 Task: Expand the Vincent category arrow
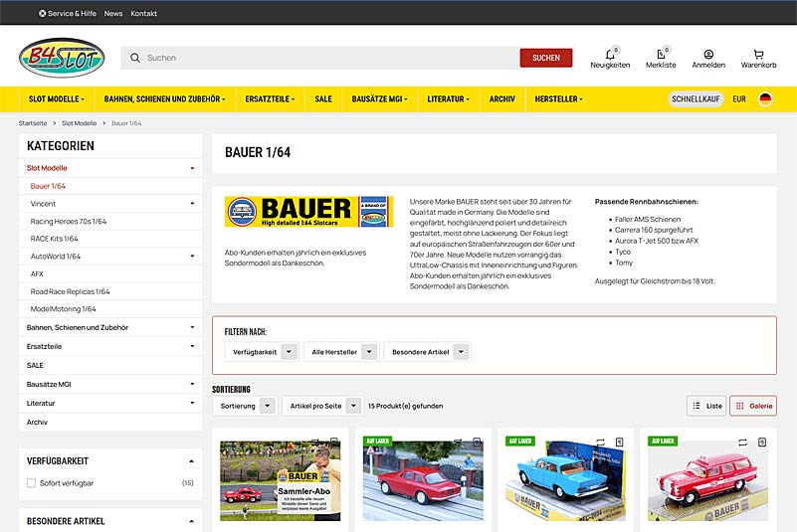tap(192, 203)
